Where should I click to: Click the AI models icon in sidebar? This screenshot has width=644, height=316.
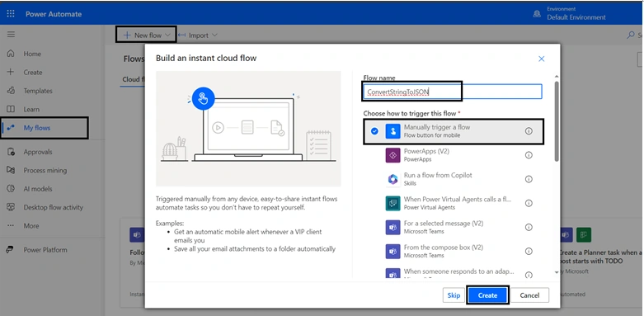pyautogui.click(x=11, y=189)
